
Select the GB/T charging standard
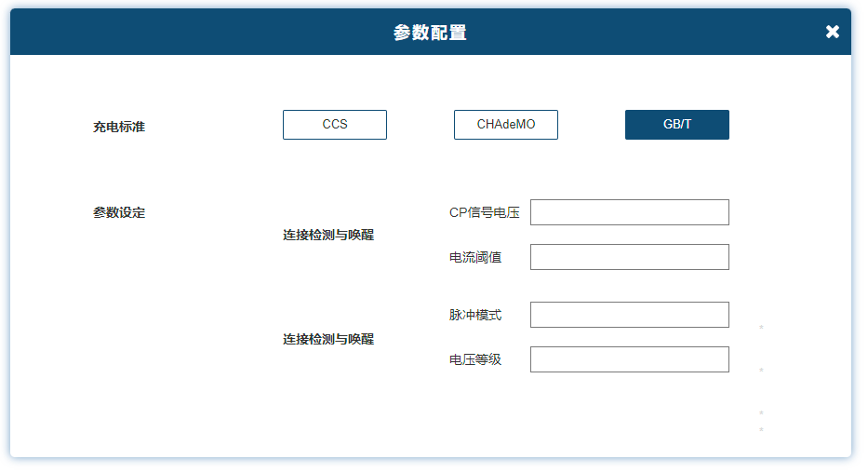(677, 125)
